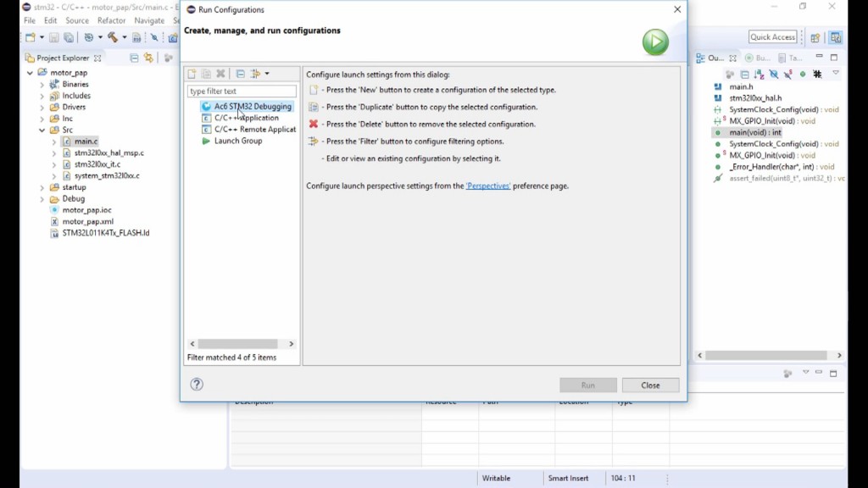
Task: Collapse the Src folder tree node
Action: click(x=42, y=130)
